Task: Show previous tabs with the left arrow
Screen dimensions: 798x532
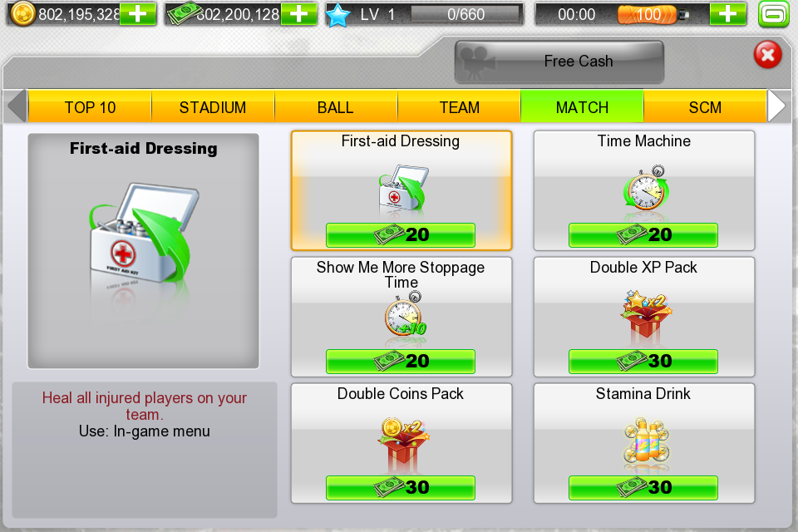Action: tap(17, 106)
